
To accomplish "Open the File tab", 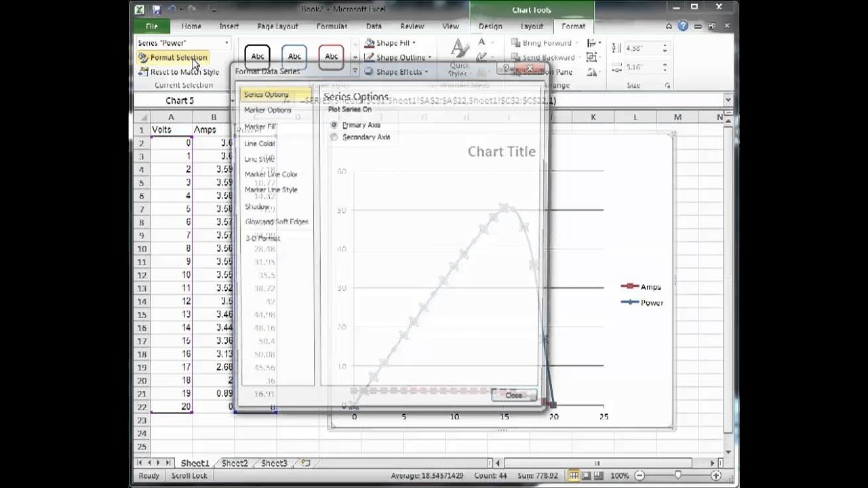I will coord(152,26).
